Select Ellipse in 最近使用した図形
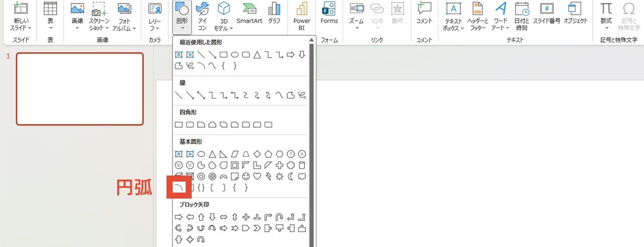 (234, 54)
